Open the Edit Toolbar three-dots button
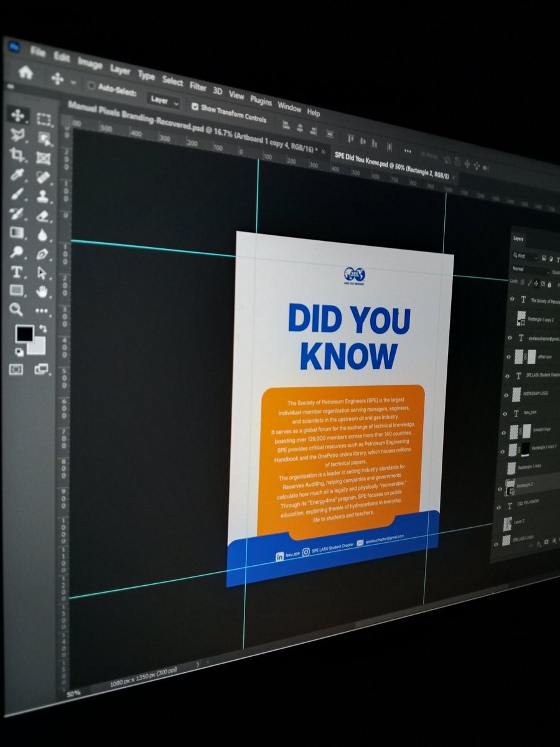The width and height of the screenshot is (560, 747). pyautogui.click(x=42, y=310)
